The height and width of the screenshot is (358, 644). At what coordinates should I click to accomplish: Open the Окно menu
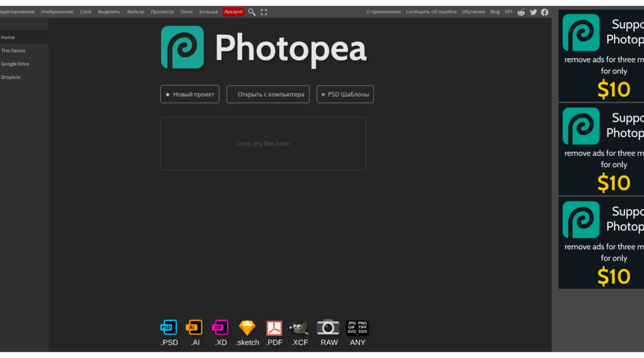(187, 12)
